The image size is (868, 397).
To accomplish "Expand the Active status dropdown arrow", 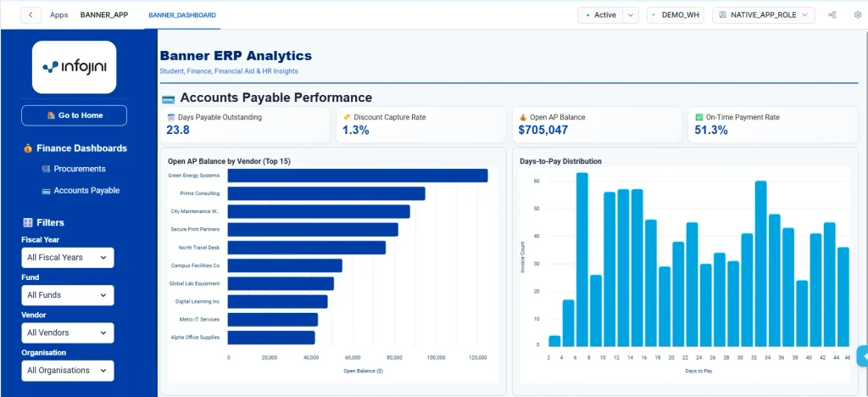I will coord(631,15).
